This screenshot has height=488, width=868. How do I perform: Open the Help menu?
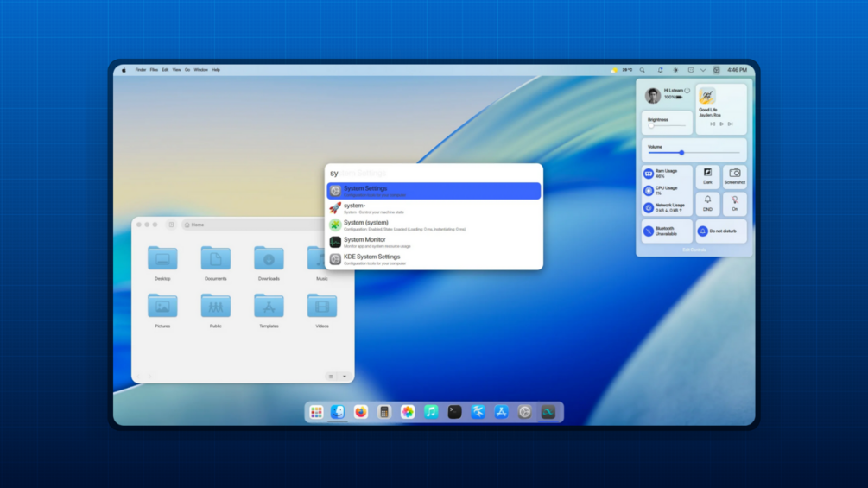point(216,70)
